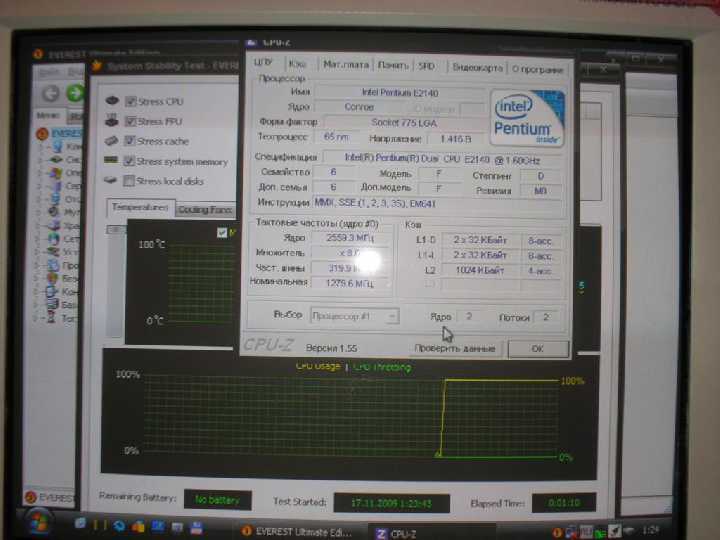Click the green forward arrow in EVEREST toolbar
Screen dimensions: 720x540
click(x=76, y=93)
